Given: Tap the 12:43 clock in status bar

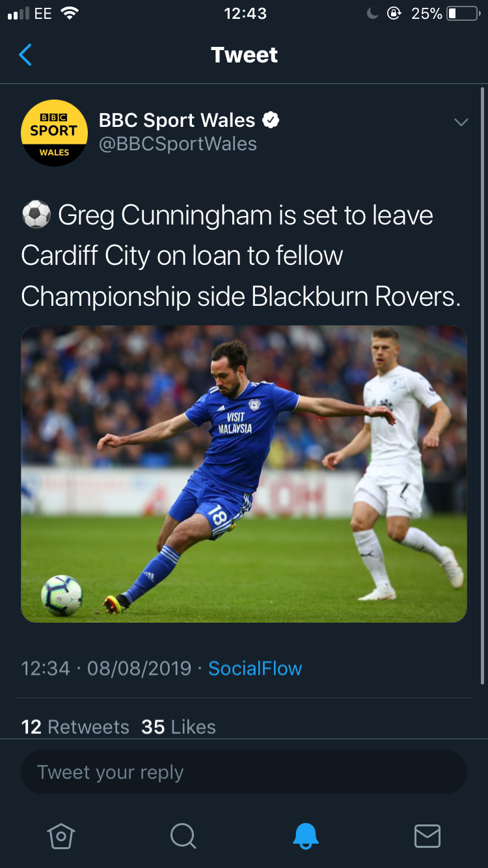Looking at the screenshot, I should 245,14.
